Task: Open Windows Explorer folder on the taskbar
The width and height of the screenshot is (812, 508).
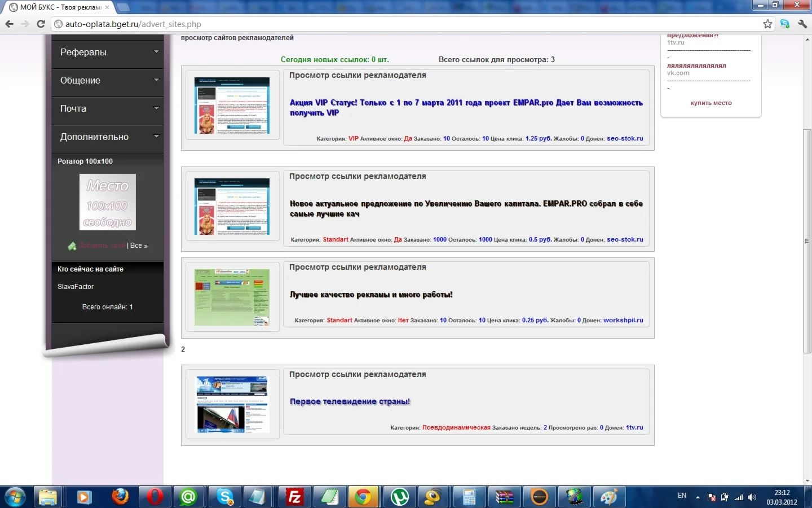Action: (x=49, y=497)
